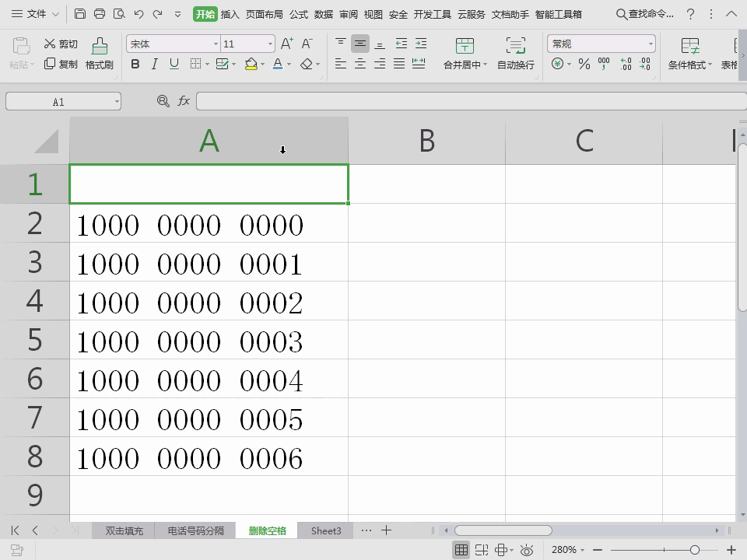Open the font size dropdown 11
The image size is (747, 560).
[271, 44]
